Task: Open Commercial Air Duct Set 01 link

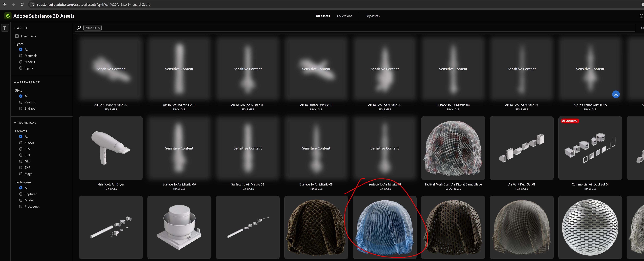Action: 590,184
